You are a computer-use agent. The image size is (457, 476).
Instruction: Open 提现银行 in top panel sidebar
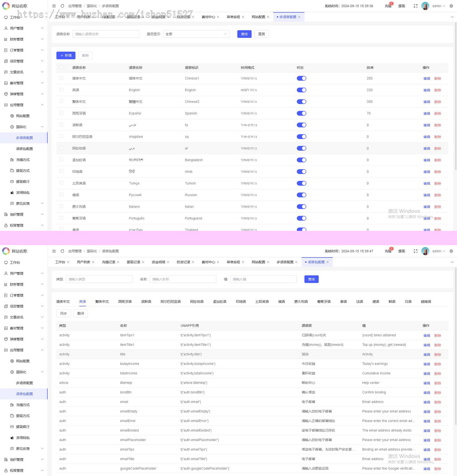click(24, 182)
